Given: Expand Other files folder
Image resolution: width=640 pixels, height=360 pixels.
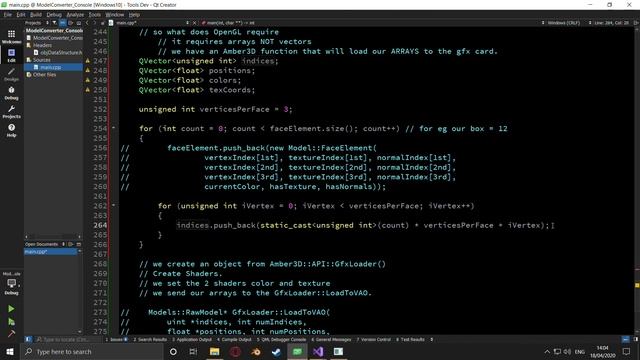Looking at the screenshot, I should coord(44,75).
